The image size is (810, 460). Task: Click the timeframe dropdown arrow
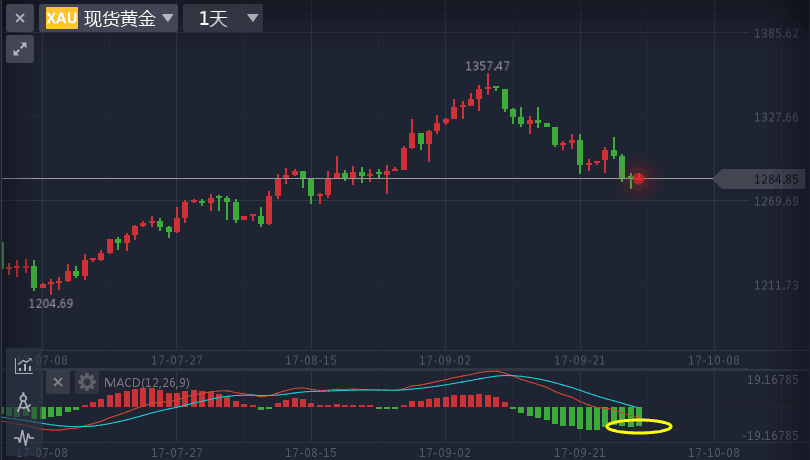point(252,18)
